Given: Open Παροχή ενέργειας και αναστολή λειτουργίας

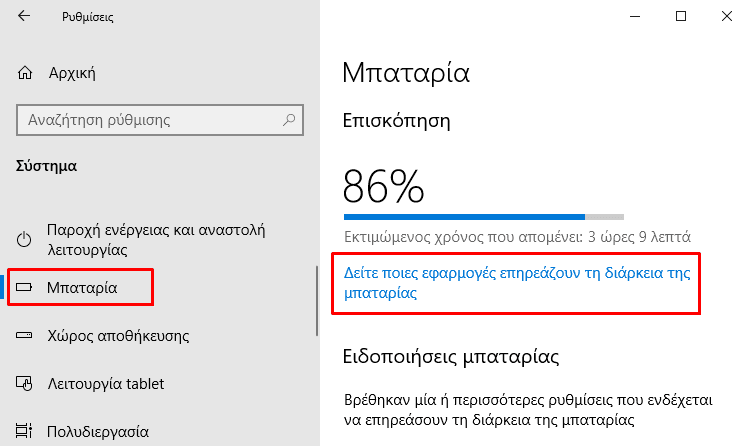Looking at the screenshot, I should 156,240.
